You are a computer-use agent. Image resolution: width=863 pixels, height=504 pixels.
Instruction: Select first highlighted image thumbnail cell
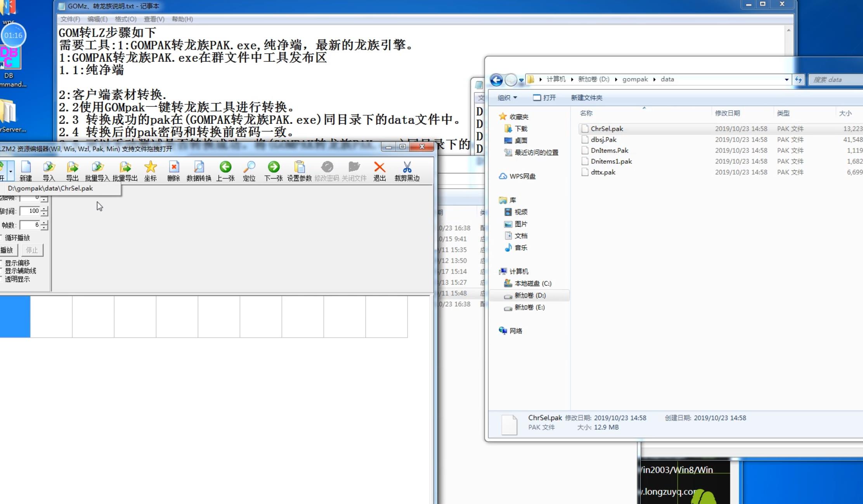[15, 317]
